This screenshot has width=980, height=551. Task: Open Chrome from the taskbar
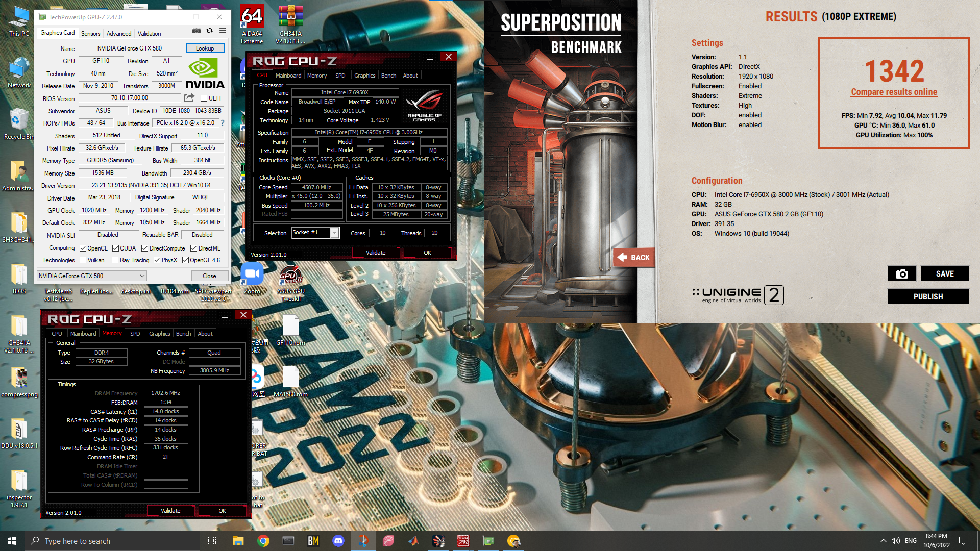pyautogui.click(x=263, y=541)
